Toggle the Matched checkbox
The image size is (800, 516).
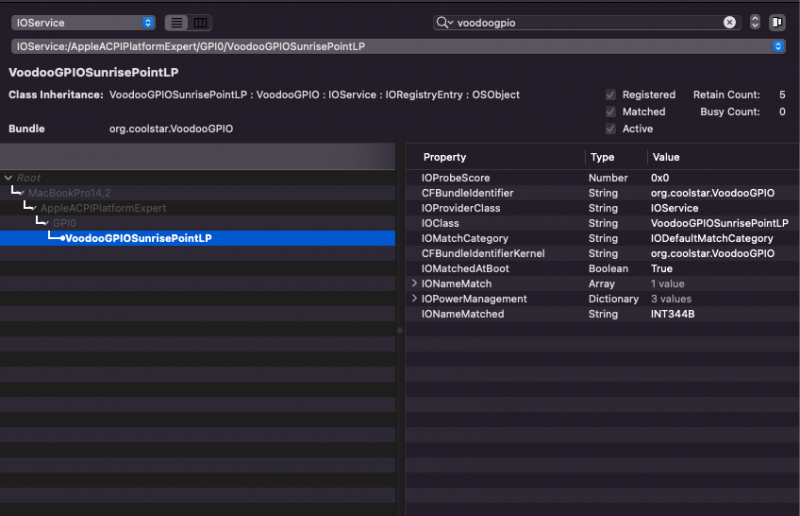click(x=610, y=112)
